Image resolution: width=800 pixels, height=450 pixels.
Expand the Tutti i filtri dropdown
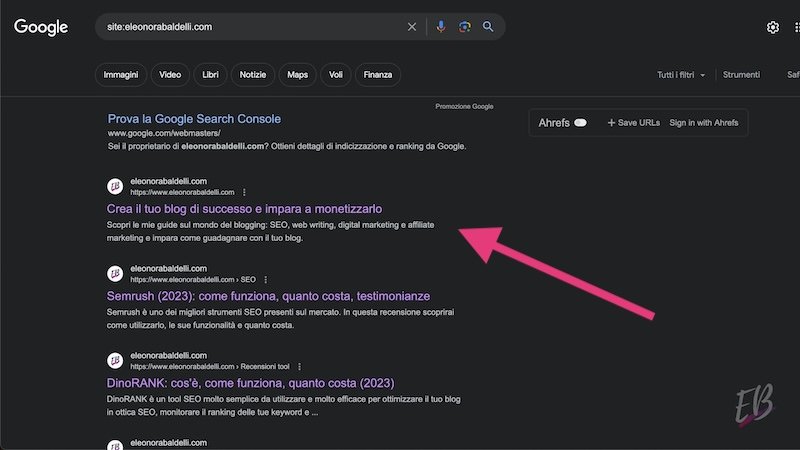click(x=681, y=75)
